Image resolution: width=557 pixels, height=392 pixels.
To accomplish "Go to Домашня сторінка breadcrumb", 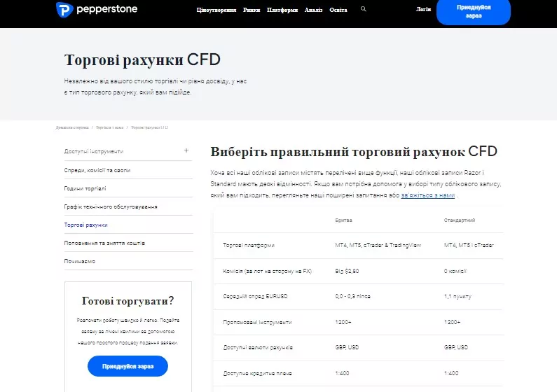I will (x=72, y=127).
